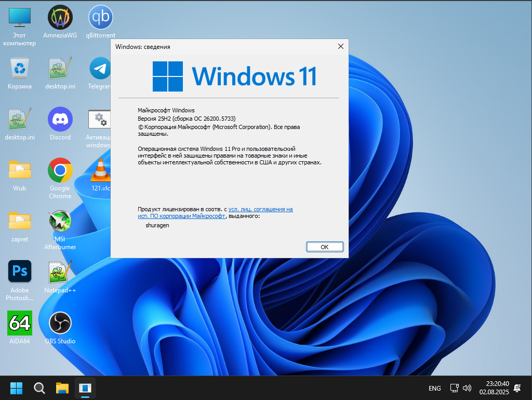Launch AmneziaWG from the desktop

[60, 22]
